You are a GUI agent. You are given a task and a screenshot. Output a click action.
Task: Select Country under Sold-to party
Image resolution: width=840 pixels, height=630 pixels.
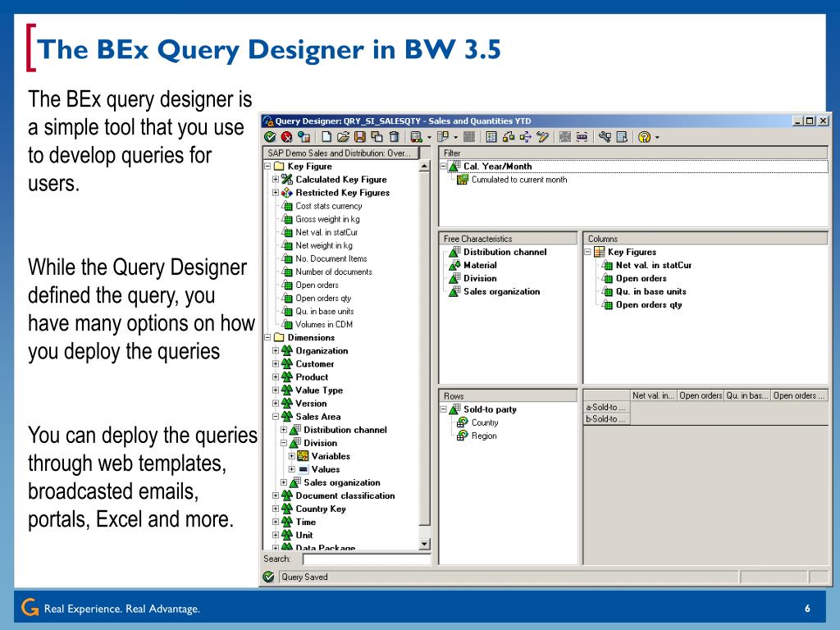tap(485, 422)
